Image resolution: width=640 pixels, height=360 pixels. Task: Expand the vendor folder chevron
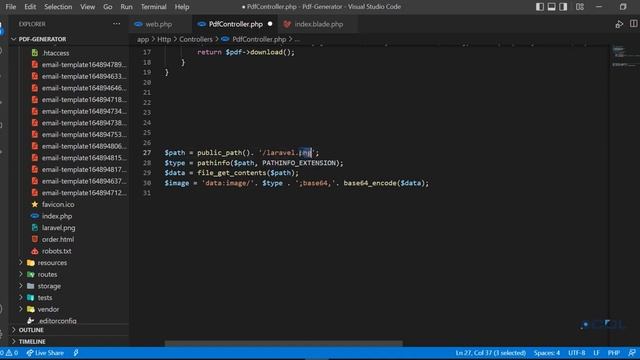pos(21,309)
